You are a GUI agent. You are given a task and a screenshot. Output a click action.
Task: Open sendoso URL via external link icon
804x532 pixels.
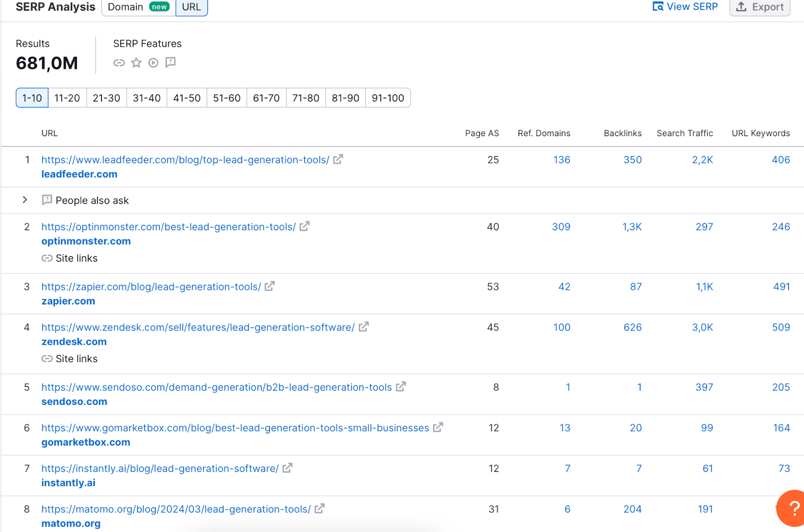click(401, 387)
